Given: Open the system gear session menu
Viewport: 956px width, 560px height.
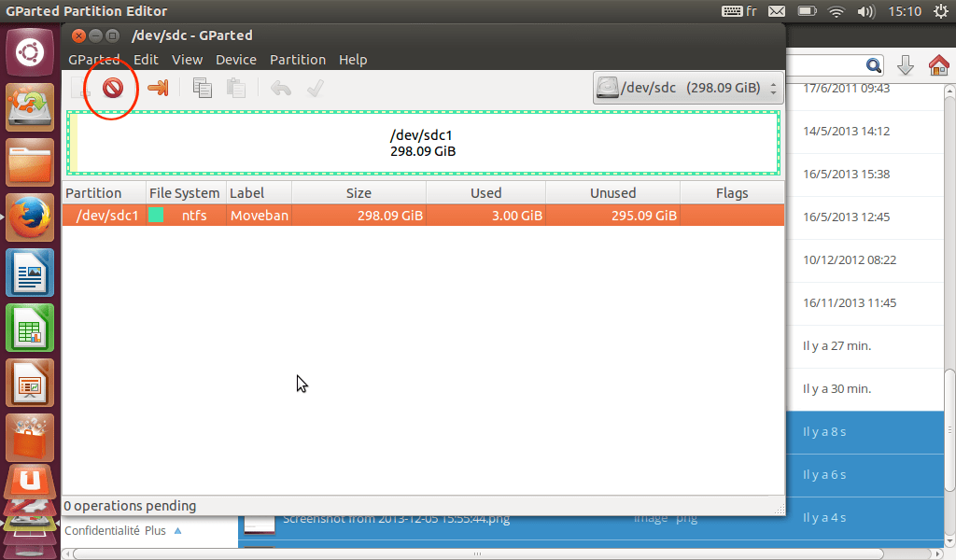Looking at the screenshot, I should point(941,11).
